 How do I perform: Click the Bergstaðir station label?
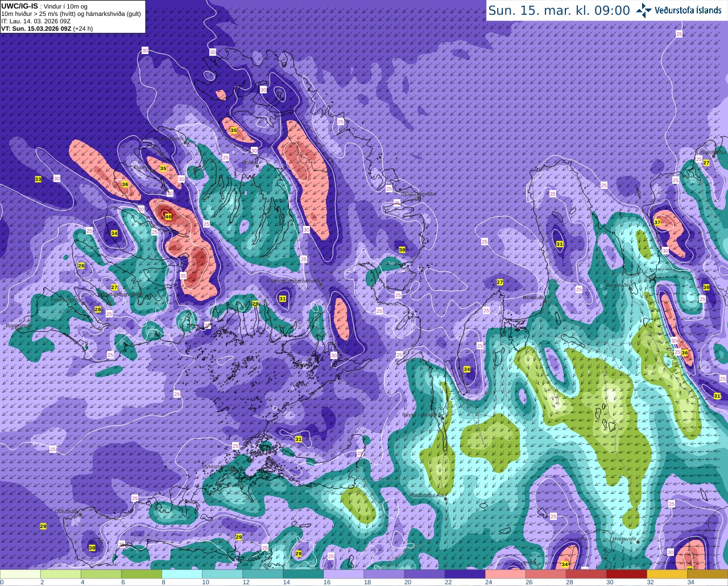tap(618, 284)
